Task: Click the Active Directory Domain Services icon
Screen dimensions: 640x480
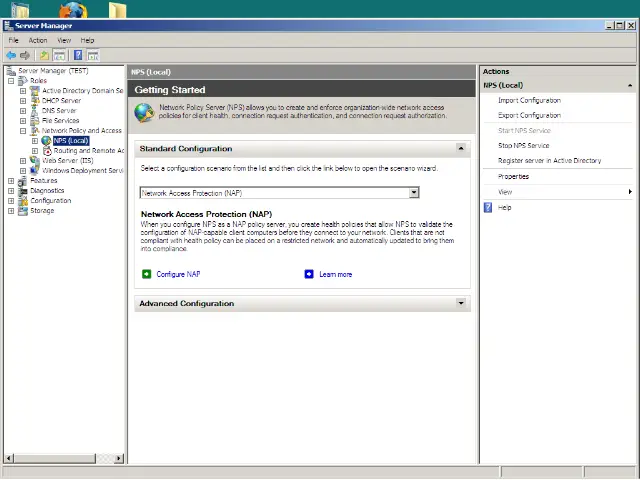Action: click(x=35, y=91)
